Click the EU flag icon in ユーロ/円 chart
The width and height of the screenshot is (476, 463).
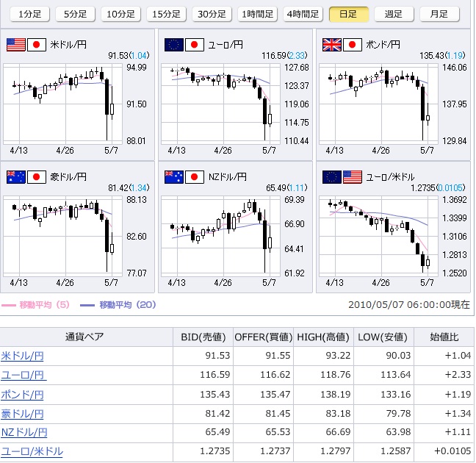click(174, 46)
